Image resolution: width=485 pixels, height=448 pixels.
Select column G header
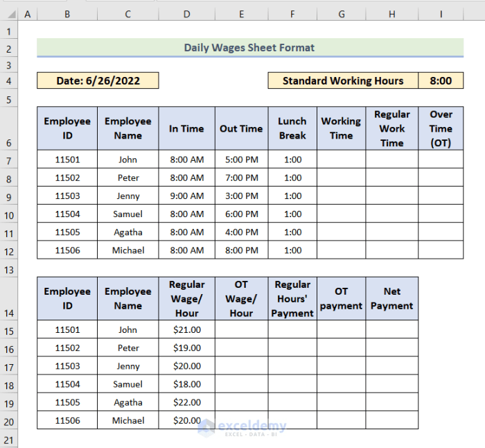point(341,14)
